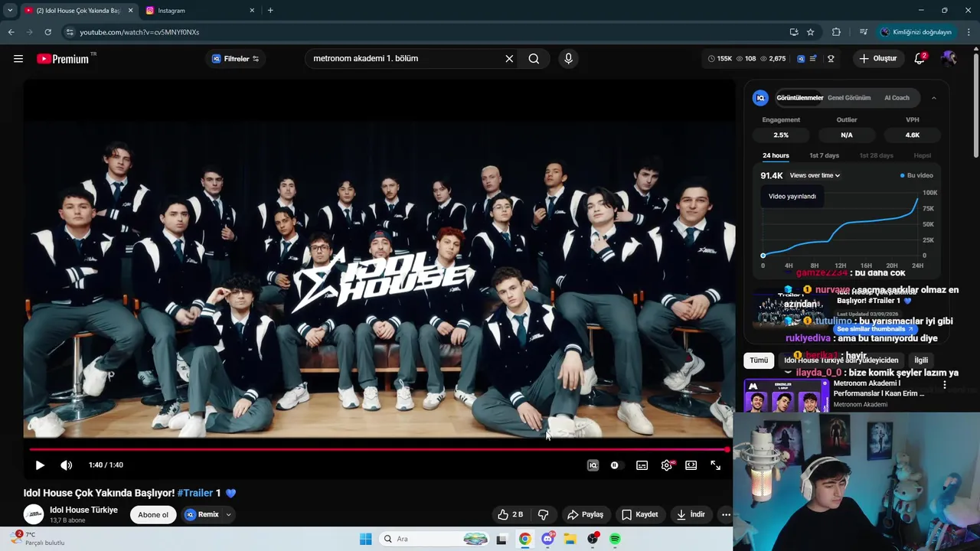Open Chrome tab search dropdown
The image size is (980, 551).
tap(10, 11)
